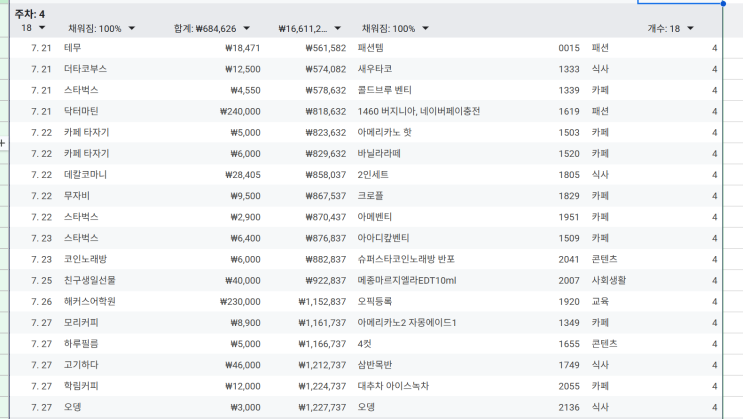
Task: Select the 콜드브루 벤티 memo cell
Action: tap(384, 90)
